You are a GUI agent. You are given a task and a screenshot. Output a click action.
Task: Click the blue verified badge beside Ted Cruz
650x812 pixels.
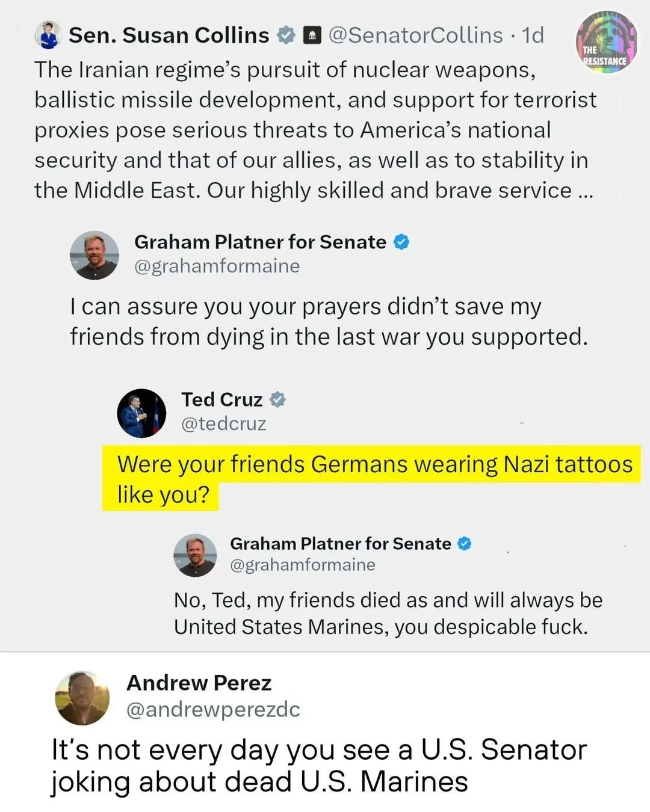pyautogui.click(x=277, y=399)
